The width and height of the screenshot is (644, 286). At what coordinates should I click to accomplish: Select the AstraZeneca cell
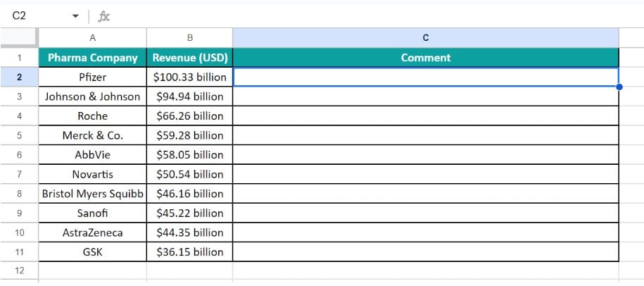[x=92, y=232]
